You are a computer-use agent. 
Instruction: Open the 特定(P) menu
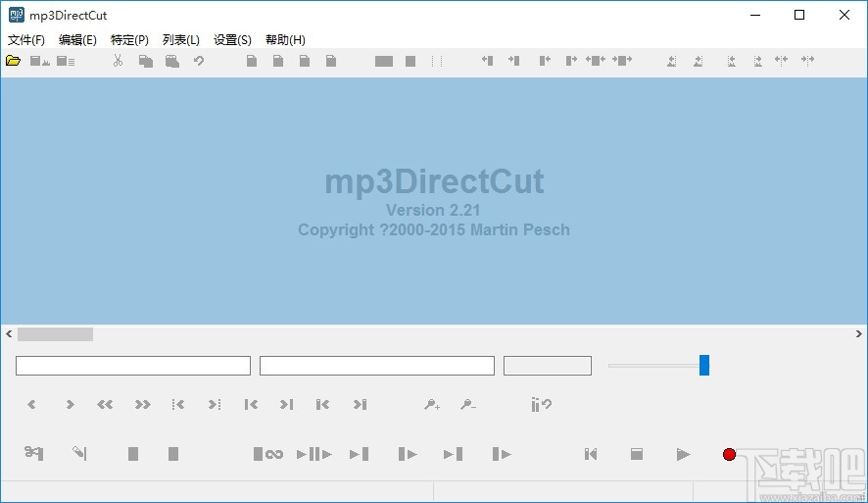point(129,40)
